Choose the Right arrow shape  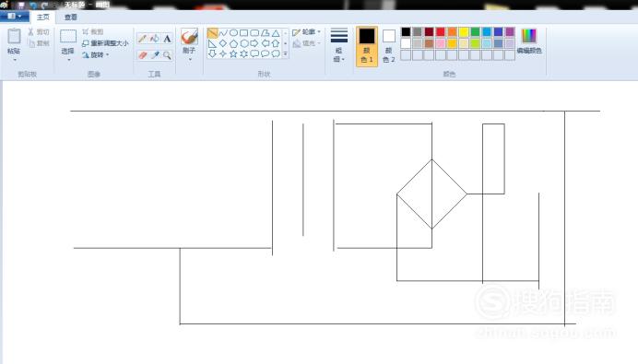coord(254,43)
